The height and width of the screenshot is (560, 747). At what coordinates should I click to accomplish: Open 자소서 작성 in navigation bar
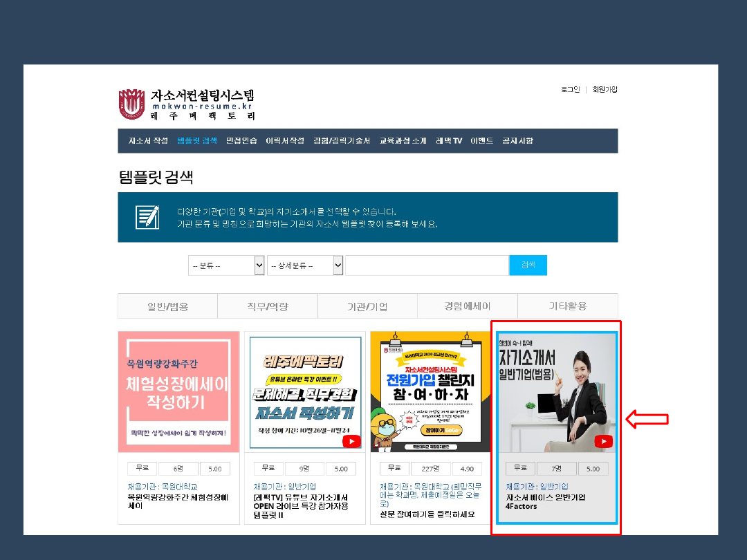[147, 140]
